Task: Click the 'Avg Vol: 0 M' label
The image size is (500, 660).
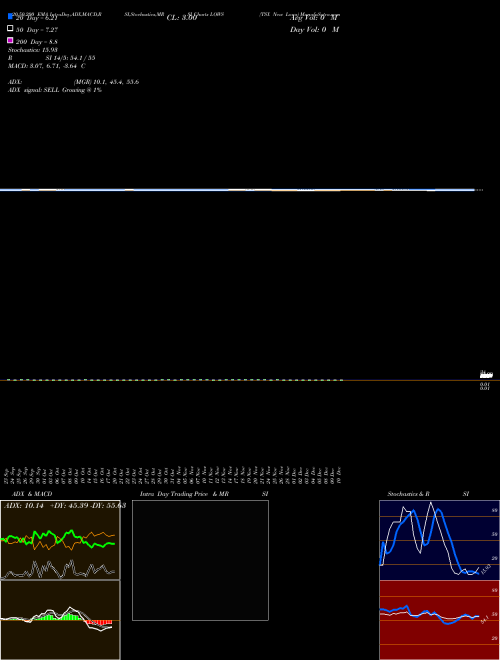Action: tap(314, 18)
